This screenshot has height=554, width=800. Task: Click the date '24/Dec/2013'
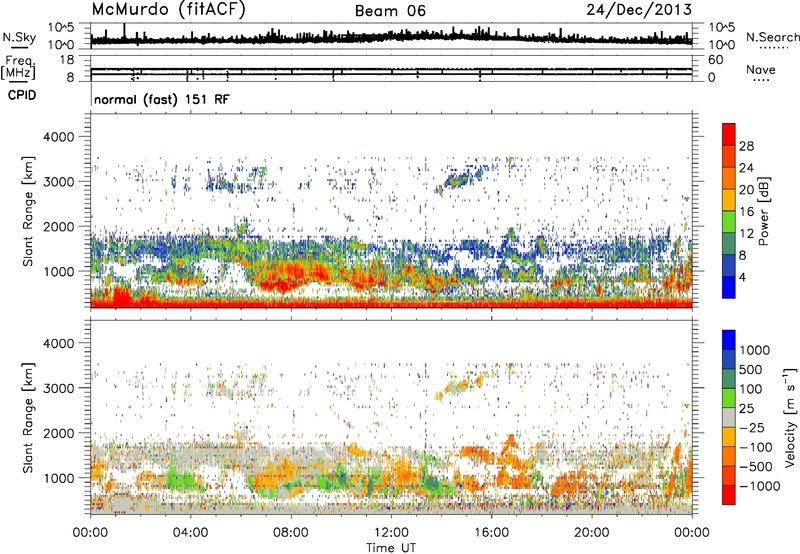point(639,10)
